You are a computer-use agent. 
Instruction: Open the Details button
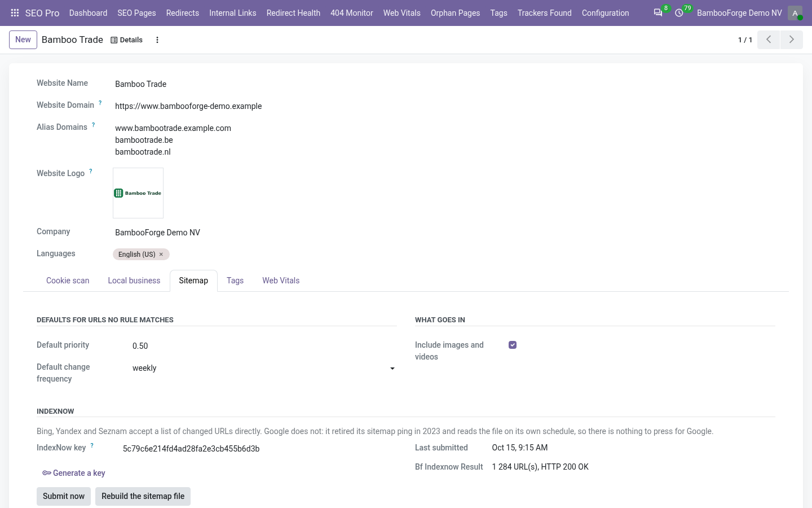(126, 40)
